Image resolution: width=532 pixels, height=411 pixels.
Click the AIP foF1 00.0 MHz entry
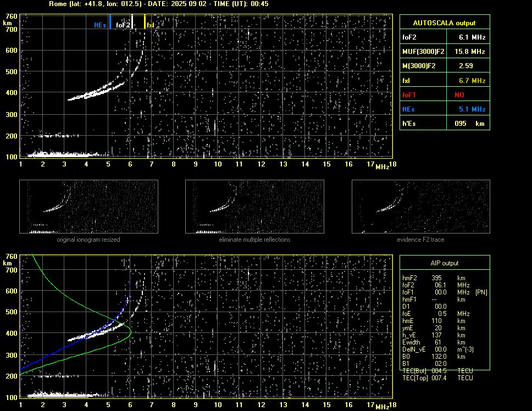point(445,292)
